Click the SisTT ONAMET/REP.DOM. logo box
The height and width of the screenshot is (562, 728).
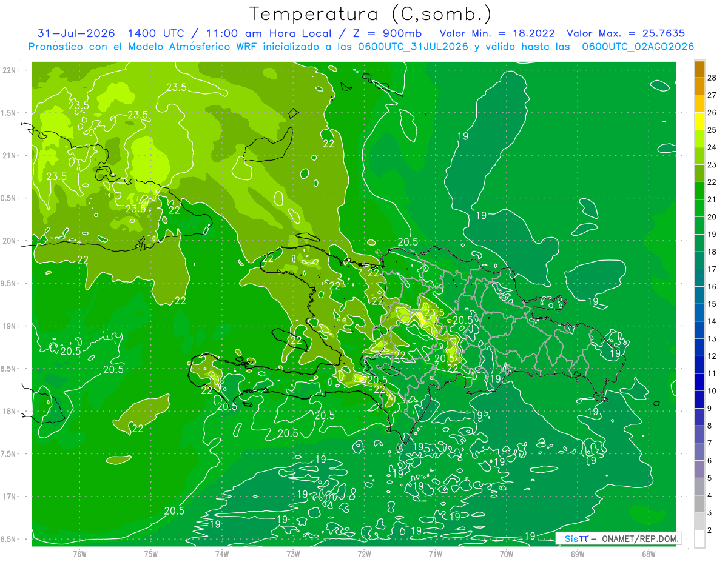pos(618,538)
